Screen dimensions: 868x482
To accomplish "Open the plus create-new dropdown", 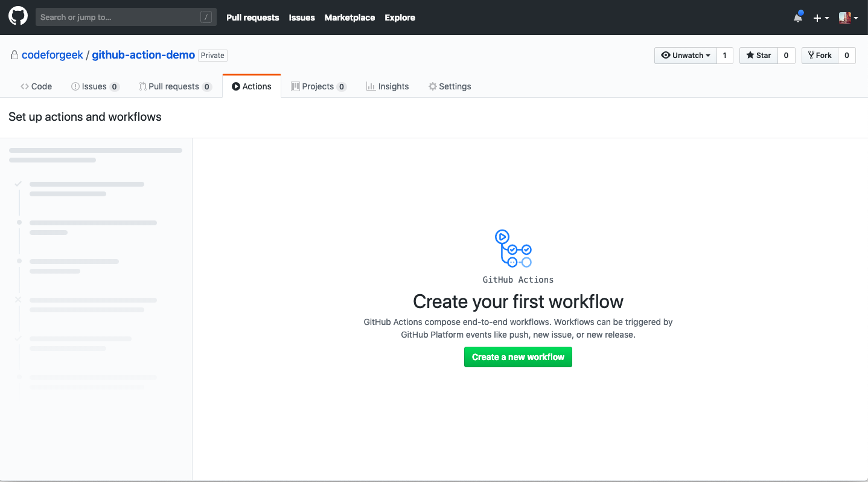I will (821, 18).
